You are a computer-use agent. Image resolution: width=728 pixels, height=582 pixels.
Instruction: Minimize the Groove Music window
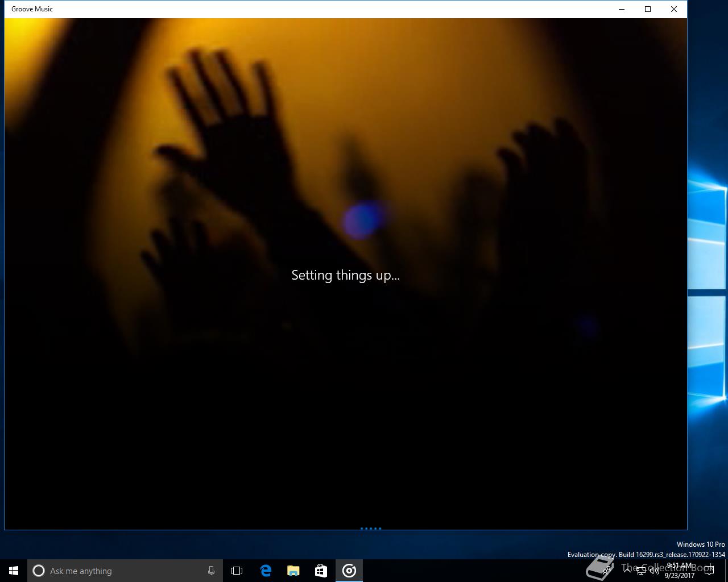click(622, 9)
